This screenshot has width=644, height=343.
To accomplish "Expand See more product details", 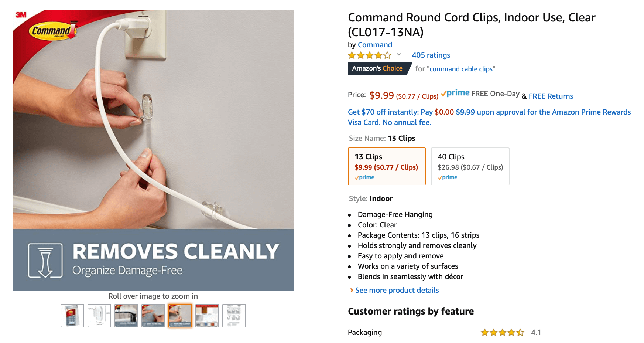I will (x=397, y=290).
